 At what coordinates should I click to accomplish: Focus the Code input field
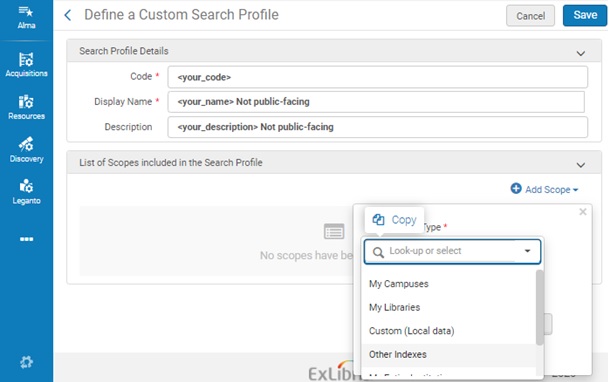(x=377, y=77)
